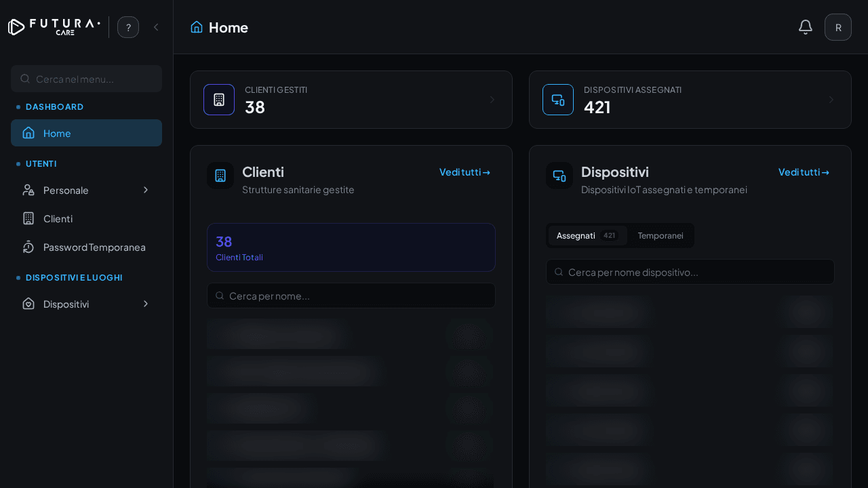The height and width of the screenshot is (488, 868).
Task: Click the Dispositivi panel devices icon
Action: pos(559,176)
